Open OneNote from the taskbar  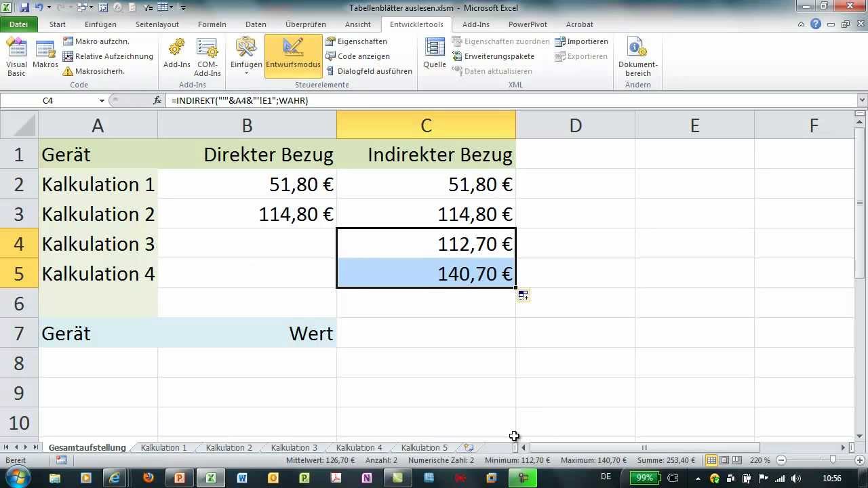(x=367, y=478)
